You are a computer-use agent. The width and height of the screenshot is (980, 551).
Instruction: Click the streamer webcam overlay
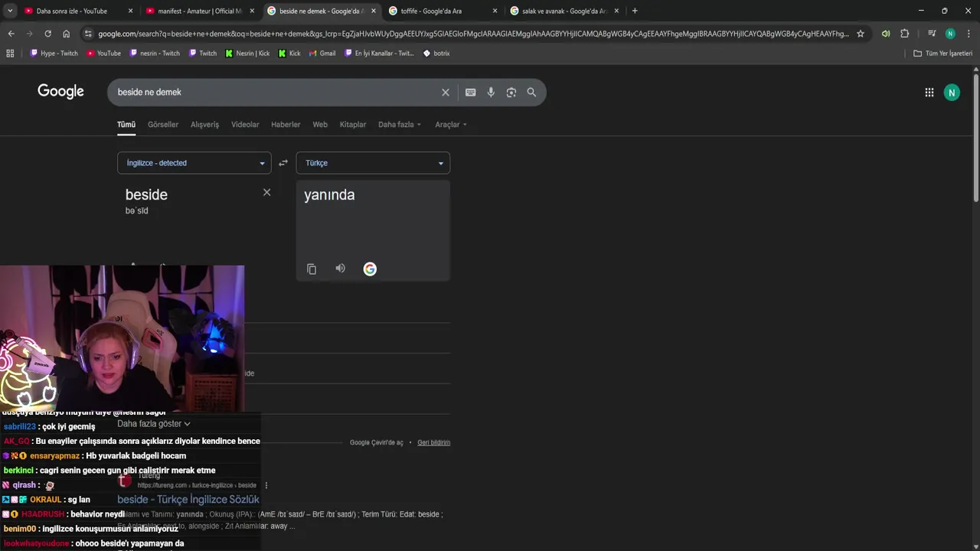(x=122, y=339)
